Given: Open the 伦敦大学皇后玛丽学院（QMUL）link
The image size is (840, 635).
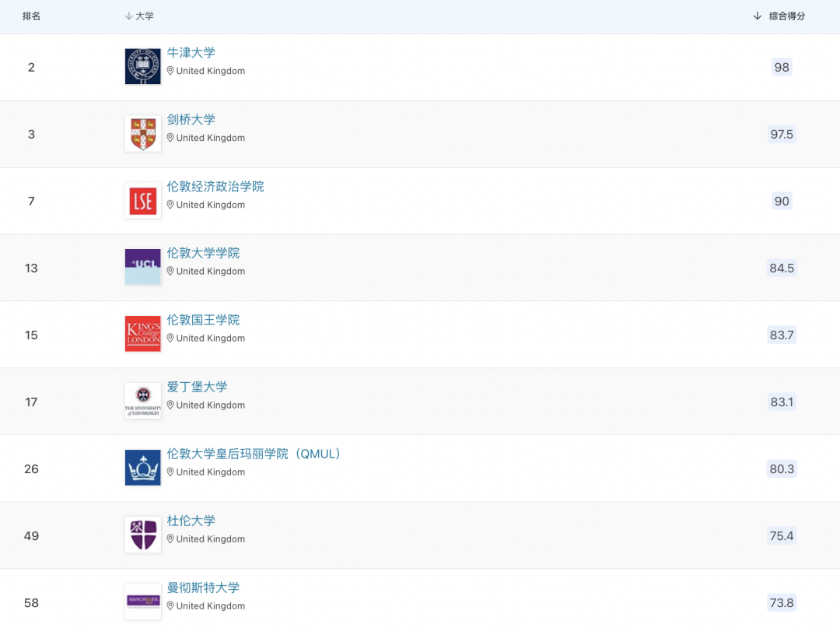Looking at the screenshot, I should pos(254,454).
